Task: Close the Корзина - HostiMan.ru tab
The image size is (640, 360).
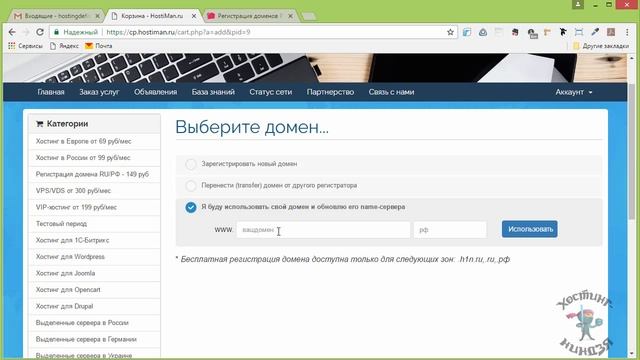Action: point(194,16)
